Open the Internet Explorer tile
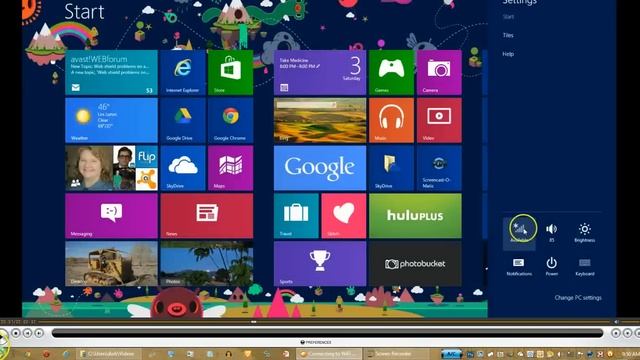This screenshot has height=360, width=640. click(183, 73)
